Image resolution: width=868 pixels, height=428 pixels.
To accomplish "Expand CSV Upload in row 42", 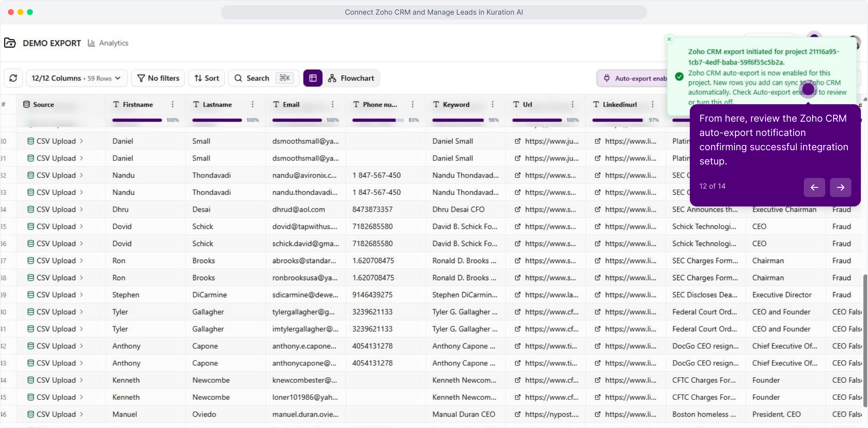I will [81, 346].
